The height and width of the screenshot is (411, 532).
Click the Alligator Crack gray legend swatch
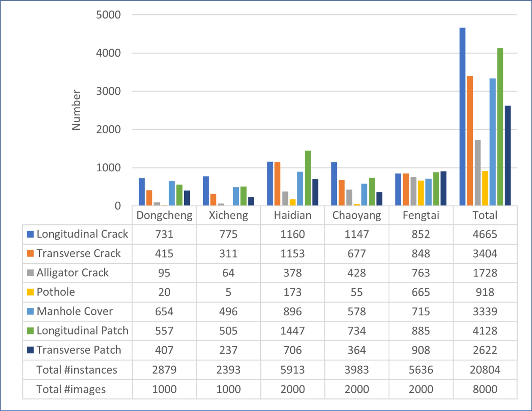[x=30, y=273]
